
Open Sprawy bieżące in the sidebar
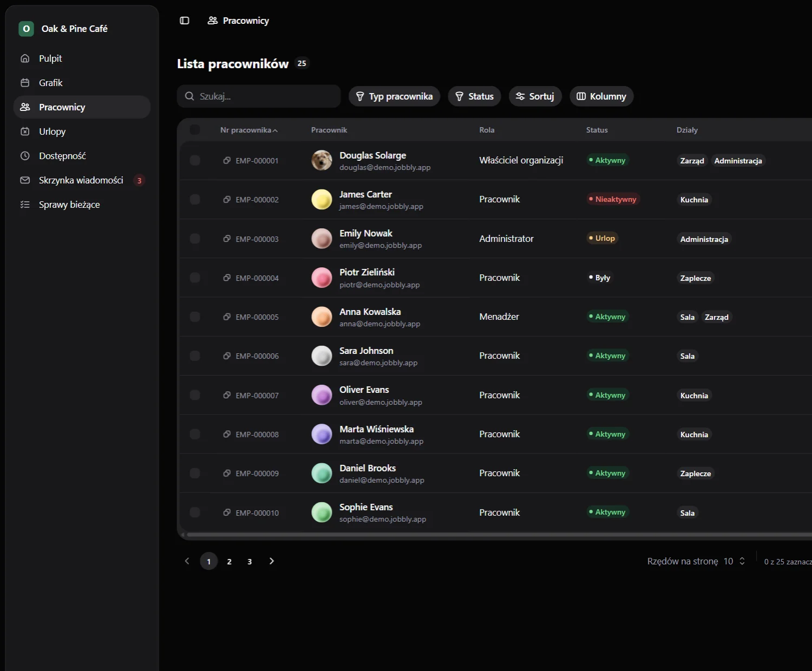[x=82, y=205]
